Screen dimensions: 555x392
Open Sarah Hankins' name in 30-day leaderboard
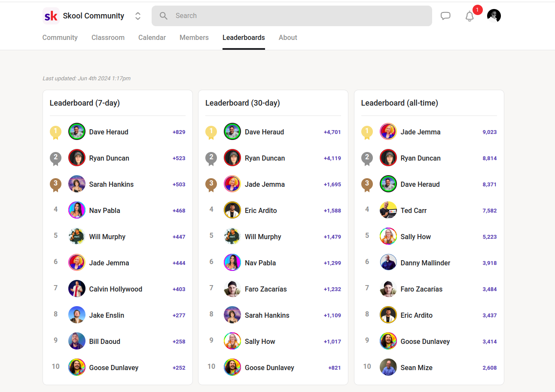coord(267,316)
